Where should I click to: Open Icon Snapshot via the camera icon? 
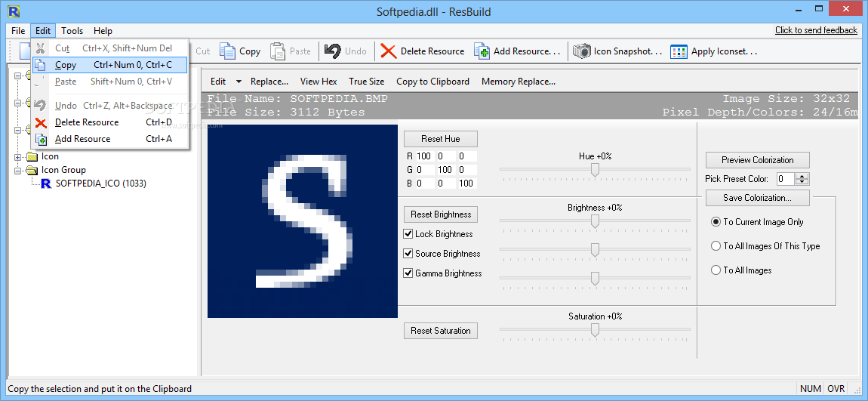coord(582,51)
